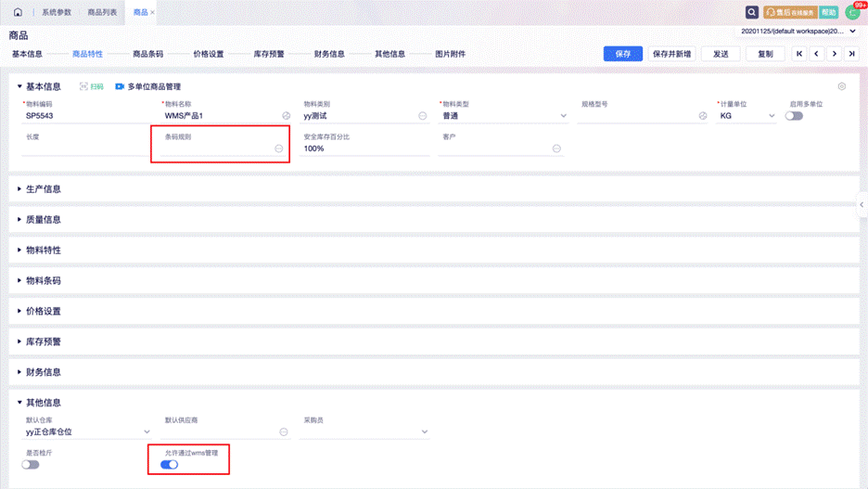
Task: Click the 基本信息 settings gear icon
Action: pyautogui.click(x=842, y=86)
